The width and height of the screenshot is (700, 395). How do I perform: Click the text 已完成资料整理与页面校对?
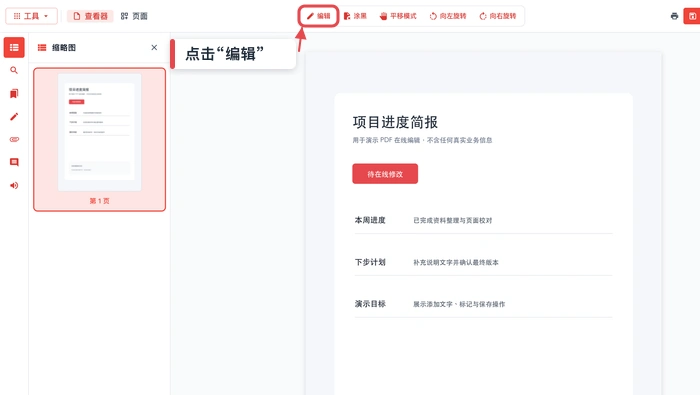(452, 220)
